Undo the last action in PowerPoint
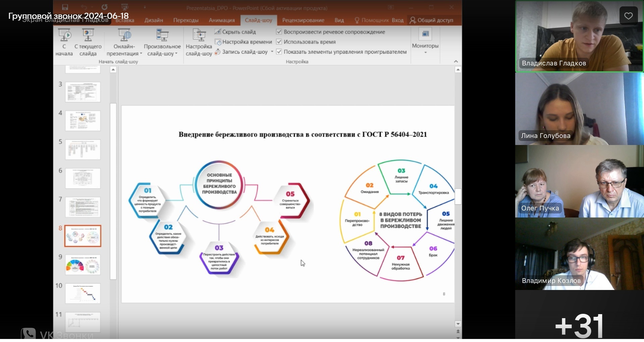This screenshot has width=644, height=342. pyautogui.click(x=84, y=7)
